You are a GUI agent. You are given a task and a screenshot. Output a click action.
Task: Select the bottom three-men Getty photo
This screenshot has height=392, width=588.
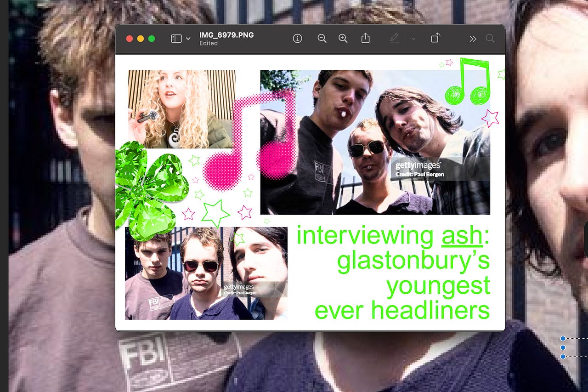[x=206, y=273]
